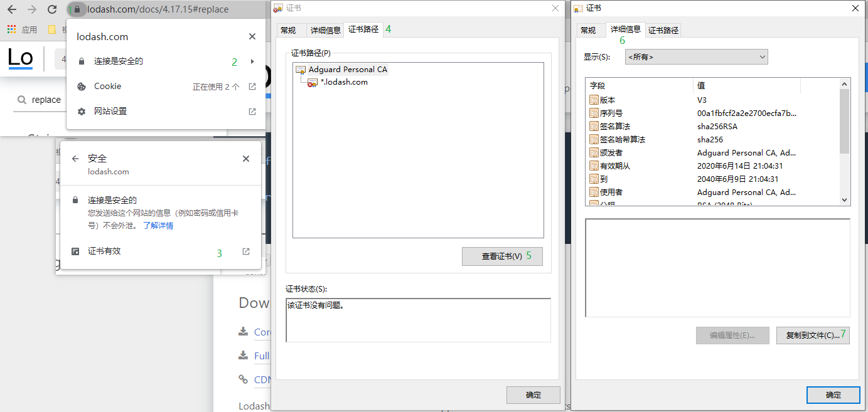868x412 pixels.
Task: Click the search magnifier icon beside replace
Action: [x=22, y=100]
